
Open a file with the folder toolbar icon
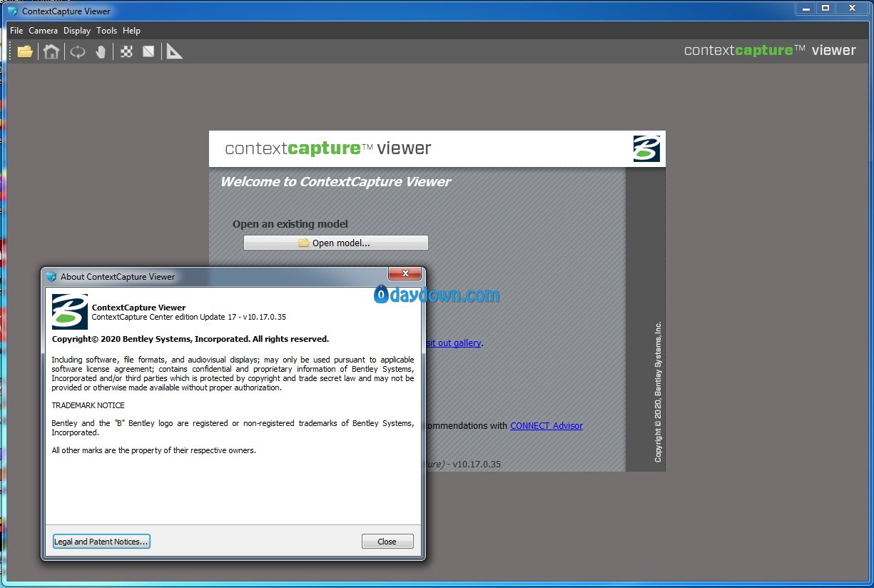click(x=25, y=51)
